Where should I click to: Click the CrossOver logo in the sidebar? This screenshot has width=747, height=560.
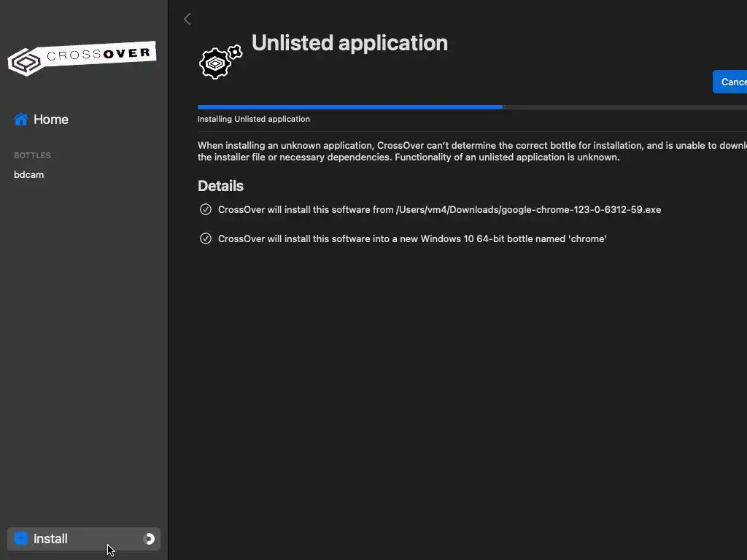tap(82, 58)
